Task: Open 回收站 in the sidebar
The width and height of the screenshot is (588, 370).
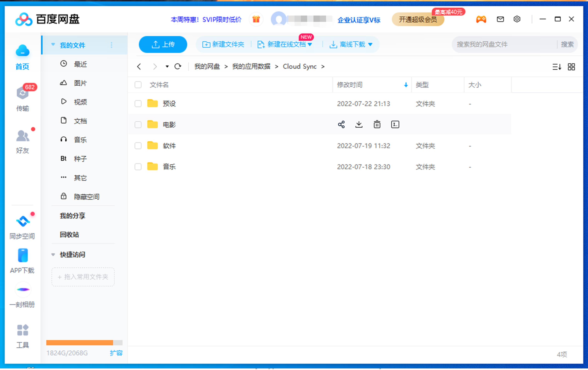Action: (x=69, y=235)
